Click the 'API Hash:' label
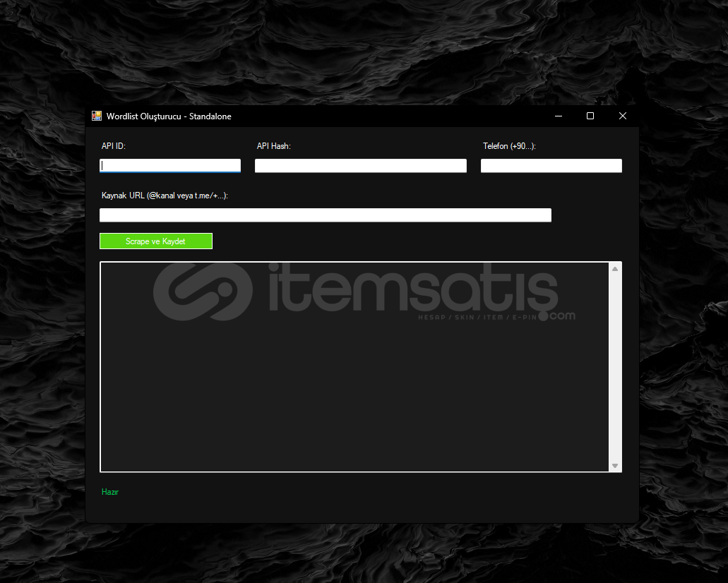The height and width of the screenshot is (583, 728). [x=273, y=146]
